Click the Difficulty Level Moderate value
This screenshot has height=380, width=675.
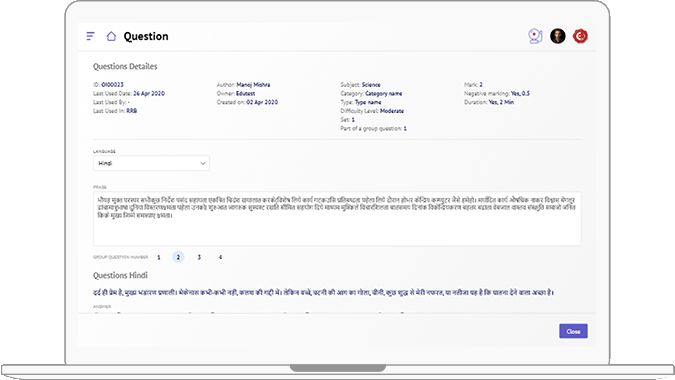(392, 111)
